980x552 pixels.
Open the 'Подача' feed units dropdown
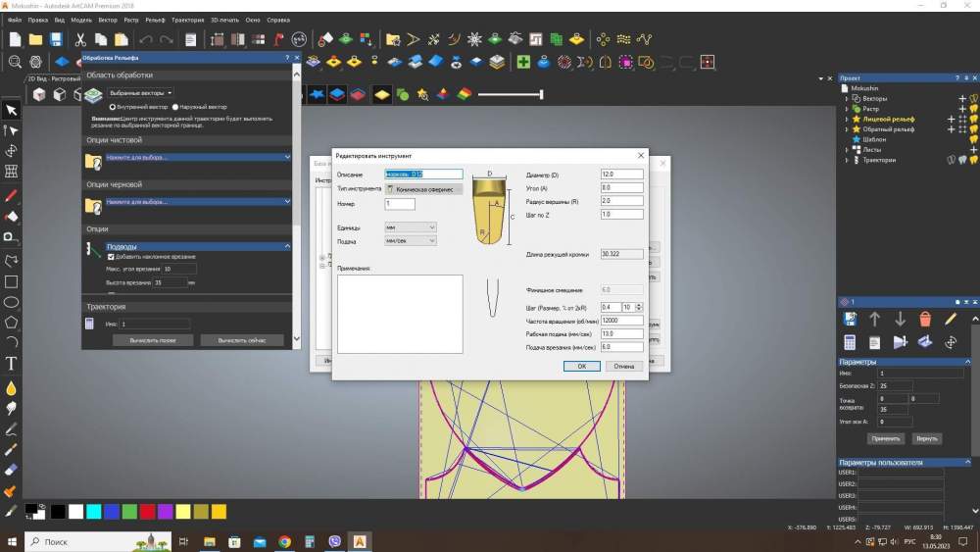click(411, 240)
